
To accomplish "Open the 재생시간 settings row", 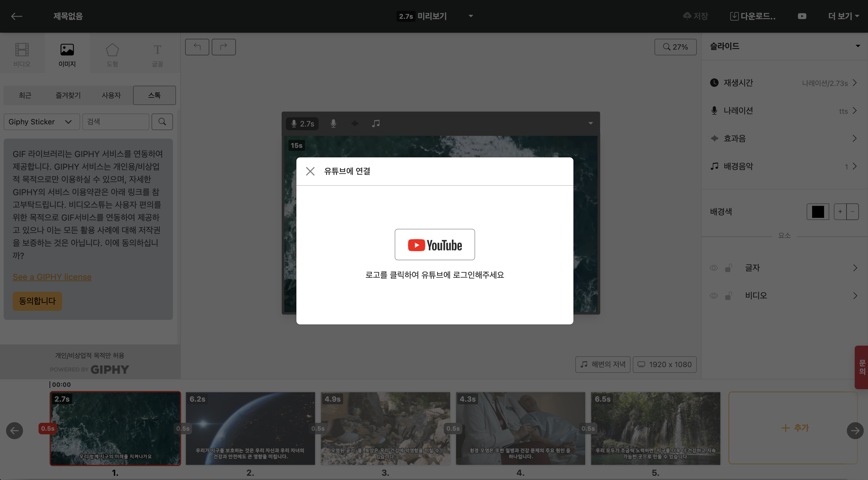I will tap(785, 83).
